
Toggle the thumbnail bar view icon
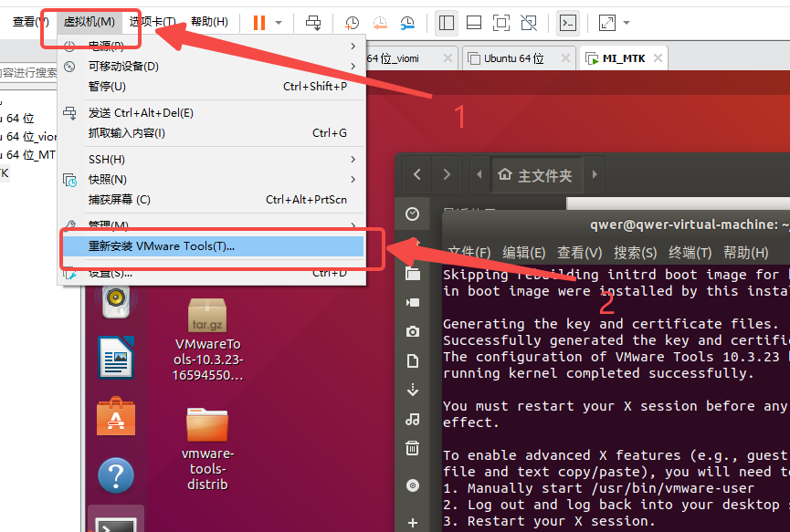click(474, 23)
